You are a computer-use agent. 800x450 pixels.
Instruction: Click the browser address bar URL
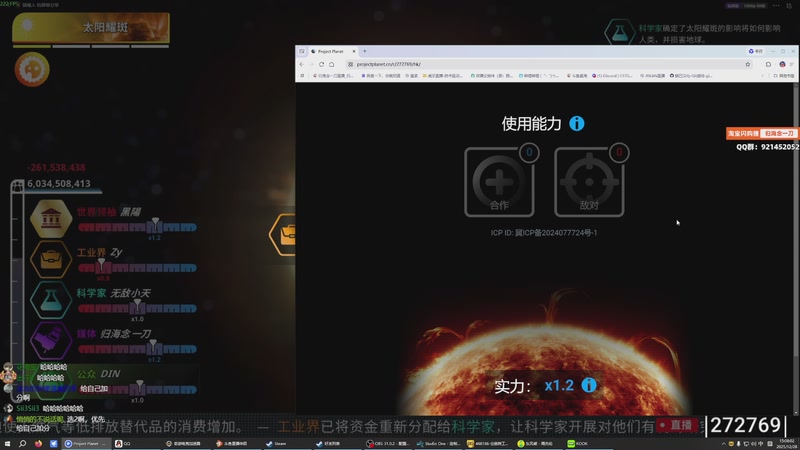pos(389,64)
